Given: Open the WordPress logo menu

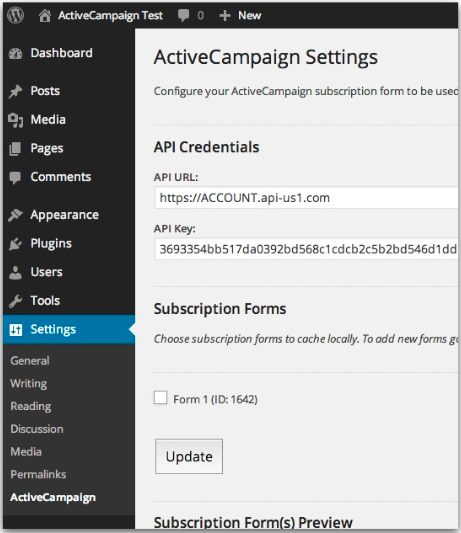Looking at the screenshot, I should [x=16, y=15].
